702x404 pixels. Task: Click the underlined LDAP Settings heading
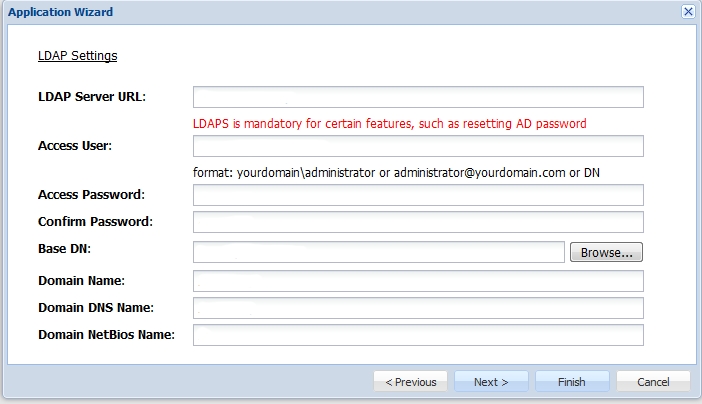77,56
